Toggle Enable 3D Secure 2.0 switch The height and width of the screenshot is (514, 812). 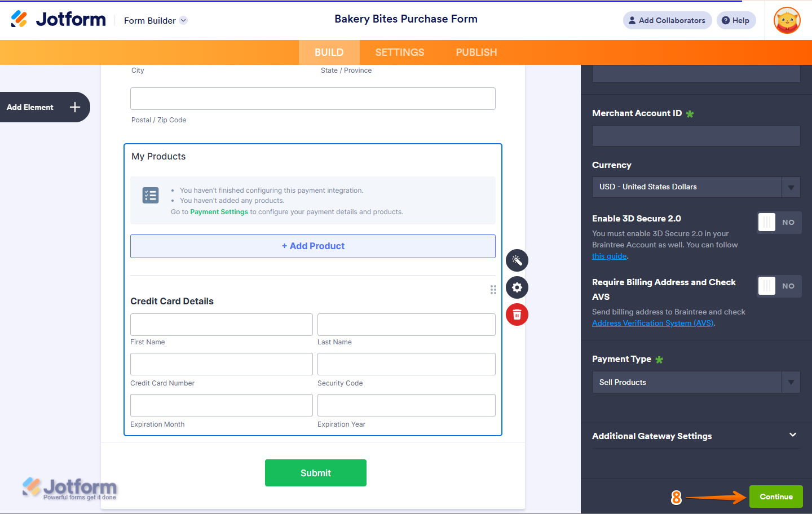click(x=779, y=223)
